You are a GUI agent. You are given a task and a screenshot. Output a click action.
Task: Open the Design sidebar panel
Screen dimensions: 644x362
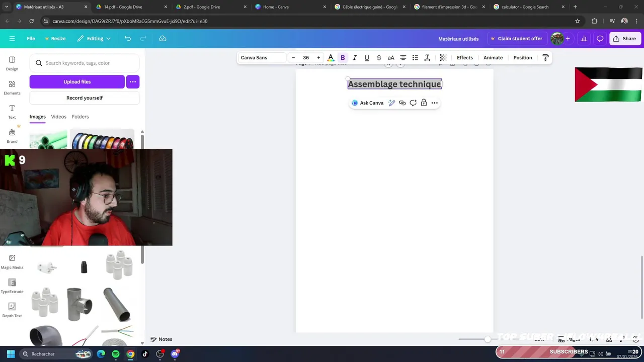click(12, 63)
